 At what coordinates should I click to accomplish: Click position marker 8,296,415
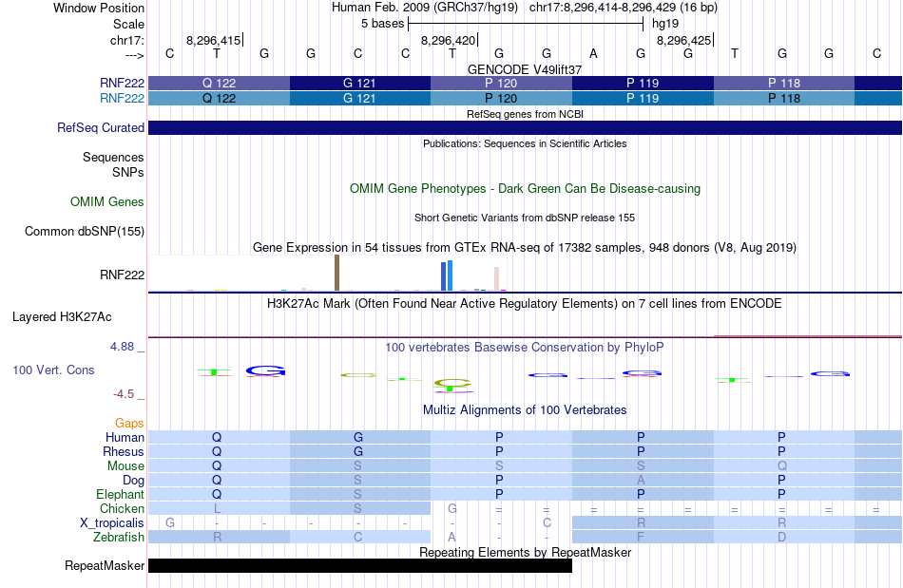[213, 40]
